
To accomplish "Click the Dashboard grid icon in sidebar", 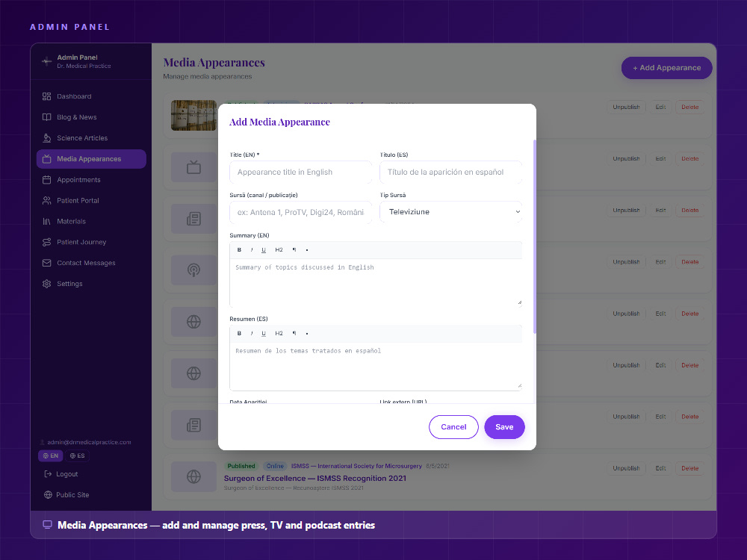I will tap(46, 96).
